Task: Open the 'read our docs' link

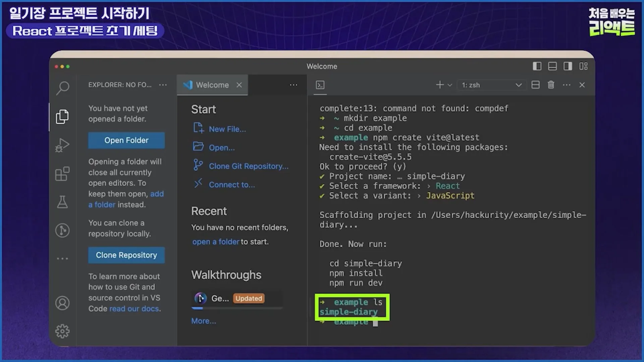Action: 134,308
